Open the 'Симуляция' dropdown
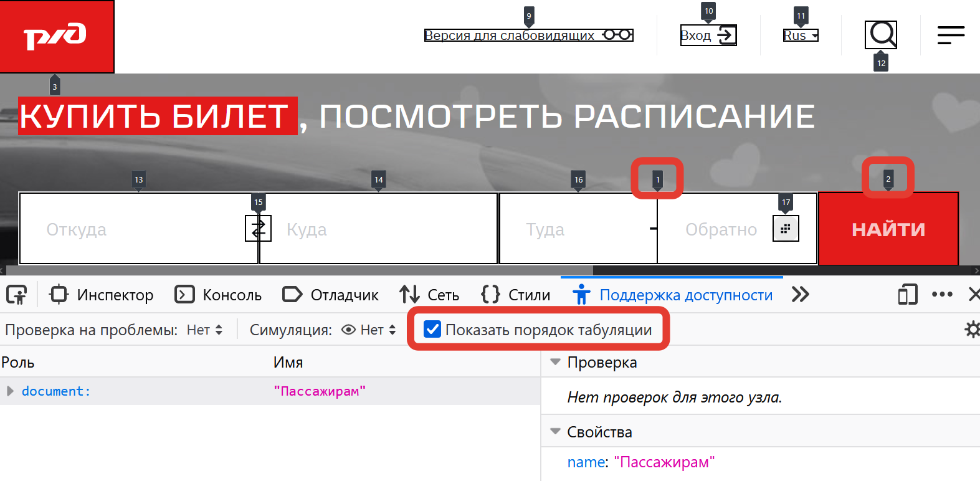 click(x=378, y=330)
